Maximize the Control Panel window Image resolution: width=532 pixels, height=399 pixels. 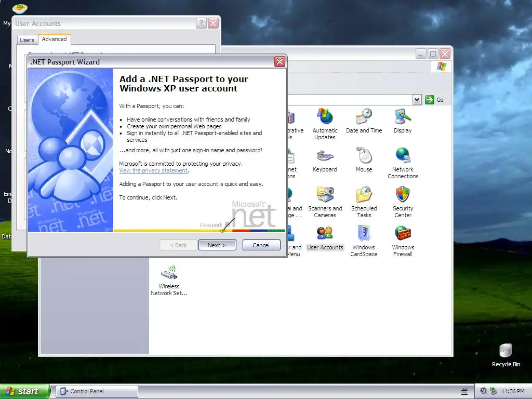pyautogui.click(x=433, y=54)
